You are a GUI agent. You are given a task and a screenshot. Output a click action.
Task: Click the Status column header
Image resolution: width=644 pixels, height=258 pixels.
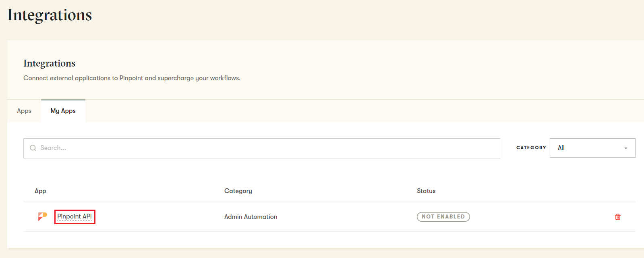click(x=426, y=191)
